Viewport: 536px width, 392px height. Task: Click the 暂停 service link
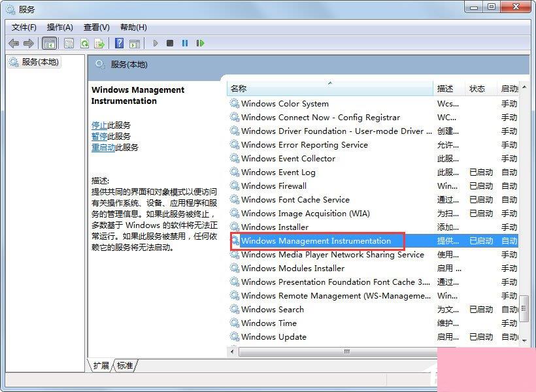point(99,137)
